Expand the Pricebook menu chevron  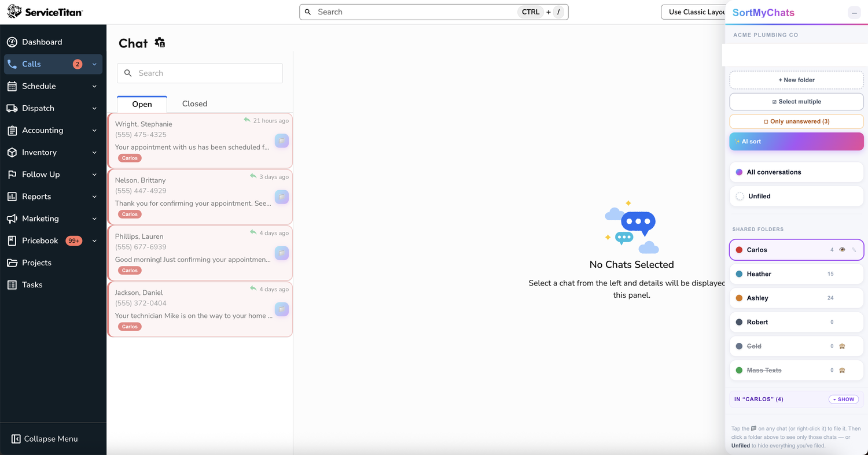tap(94, 241)
